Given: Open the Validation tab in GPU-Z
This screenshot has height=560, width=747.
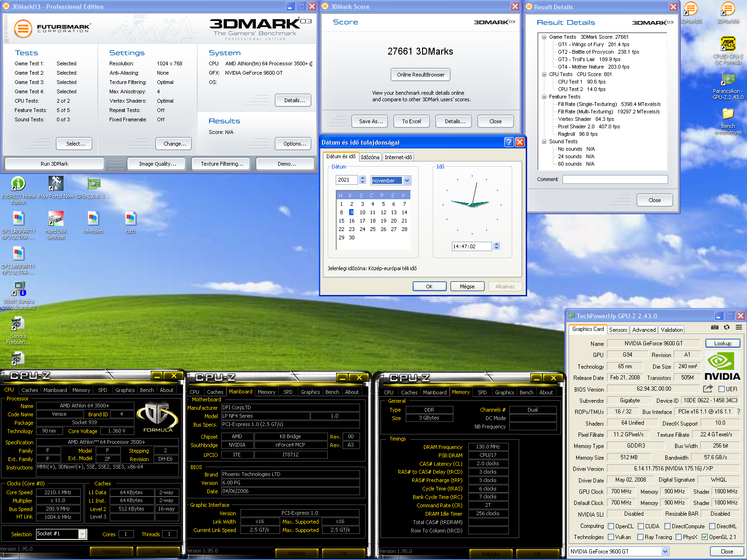Looking at the screenshot, I should (x=671, y=329).
